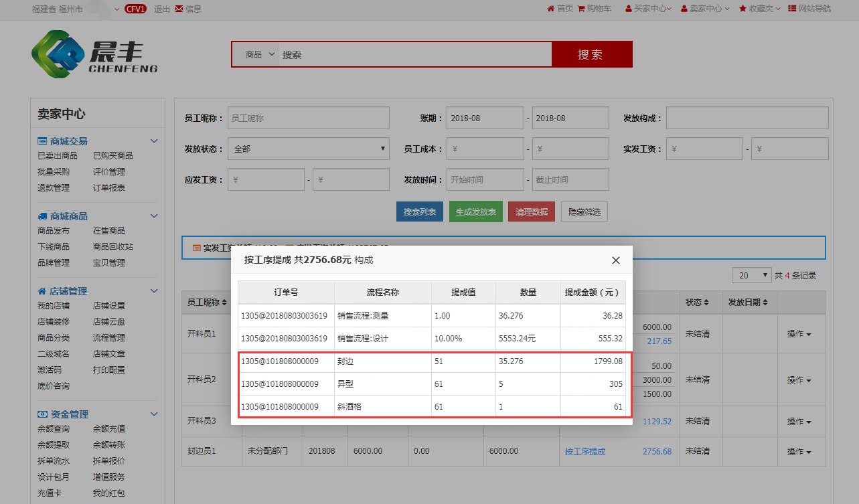Open the 商品 search category dropdown

coord(260,55)
